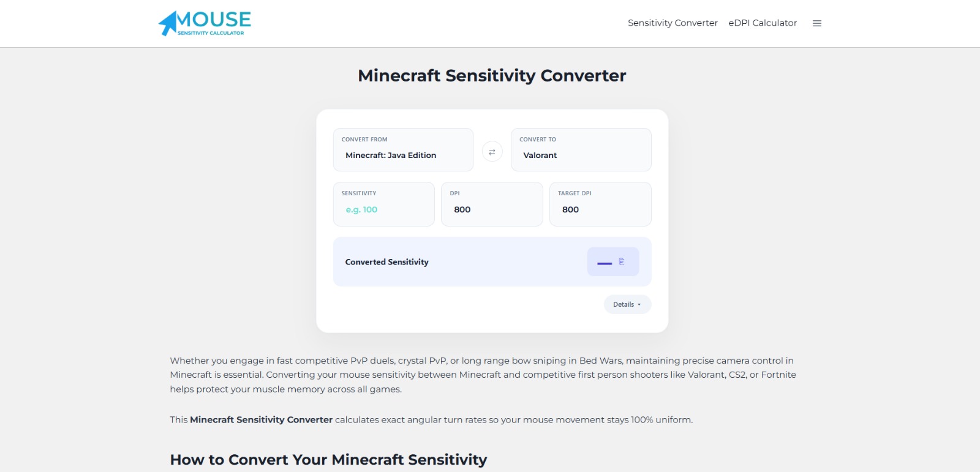Swap the convert from and to games
Image resolution: width=980 pixels, height=472 pixels.
pos(492,151)
